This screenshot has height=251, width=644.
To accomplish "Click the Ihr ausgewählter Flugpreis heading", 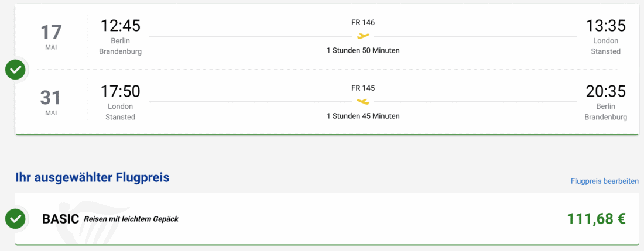I will 93,177.
